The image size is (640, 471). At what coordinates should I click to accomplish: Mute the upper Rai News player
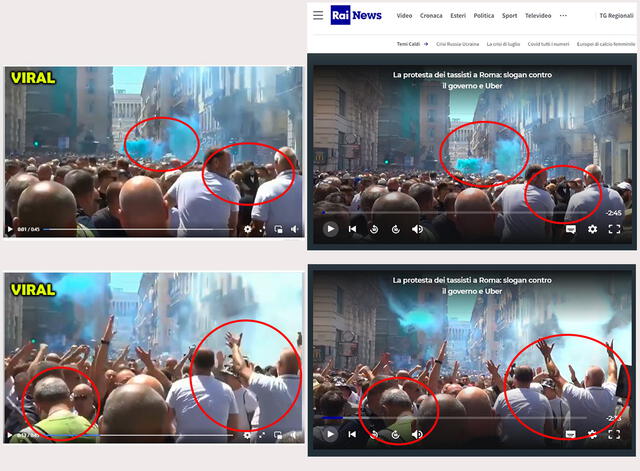click(417, 229)
